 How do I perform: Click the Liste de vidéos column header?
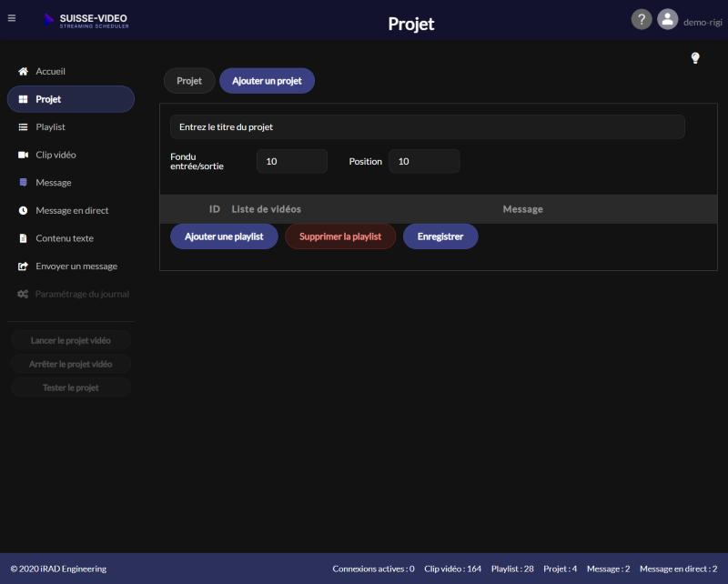pos(266,209)
